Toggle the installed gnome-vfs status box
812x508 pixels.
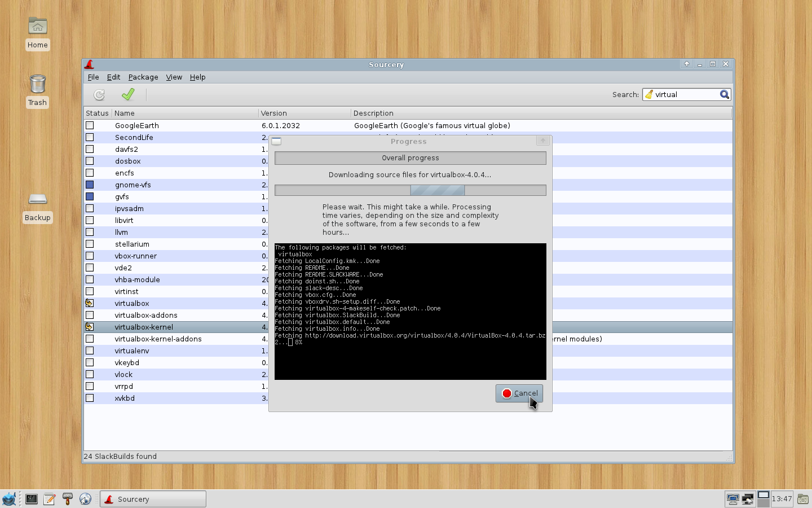coord(90,185)
